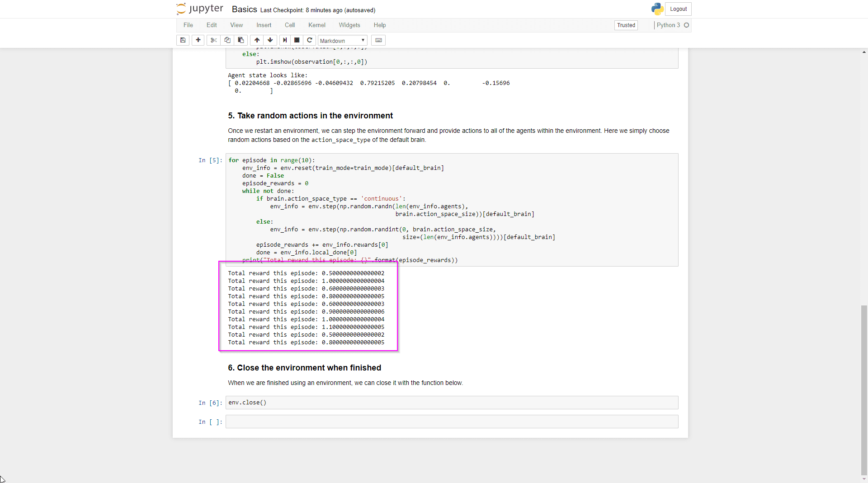Click the page's vertical scrollbar thumb
This screenshot has width=868, height=483.
[x=864, y=389]
